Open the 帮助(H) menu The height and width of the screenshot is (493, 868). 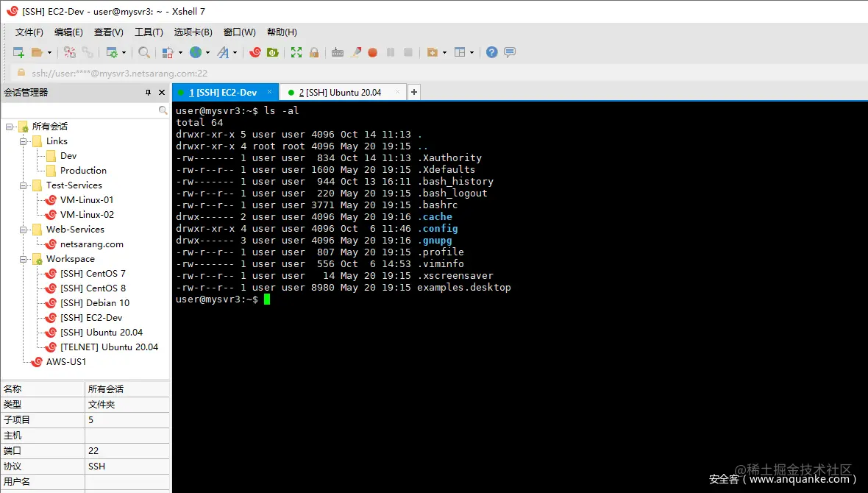tap(282, 32)
